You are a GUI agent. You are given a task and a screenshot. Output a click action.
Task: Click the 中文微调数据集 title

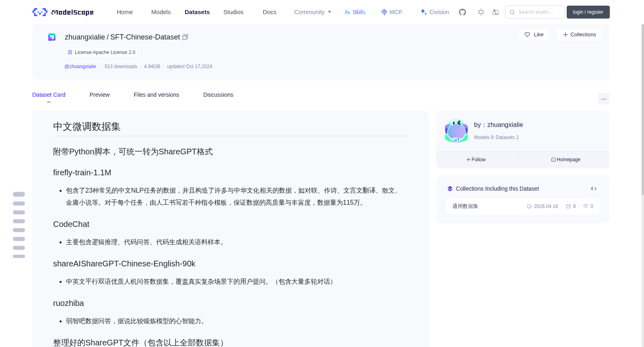point(87,127)
